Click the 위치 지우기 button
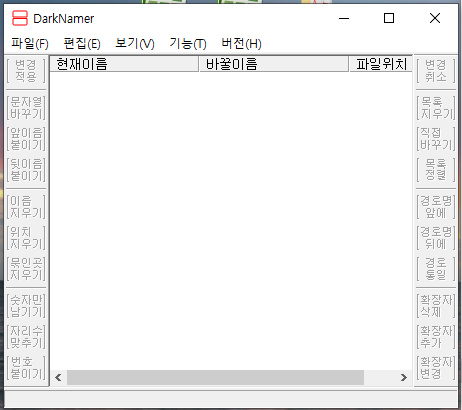462x410 pixels. (26, 238)
